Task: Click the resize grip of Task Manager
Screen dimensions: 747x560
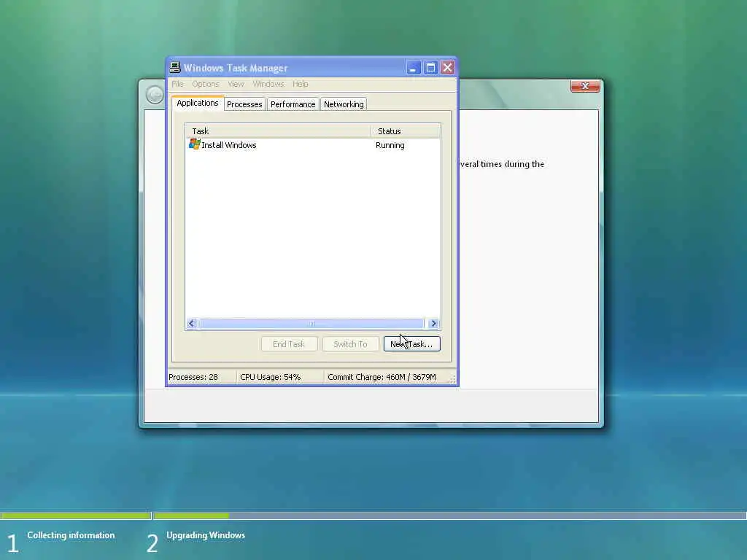Action: (452, 379)
